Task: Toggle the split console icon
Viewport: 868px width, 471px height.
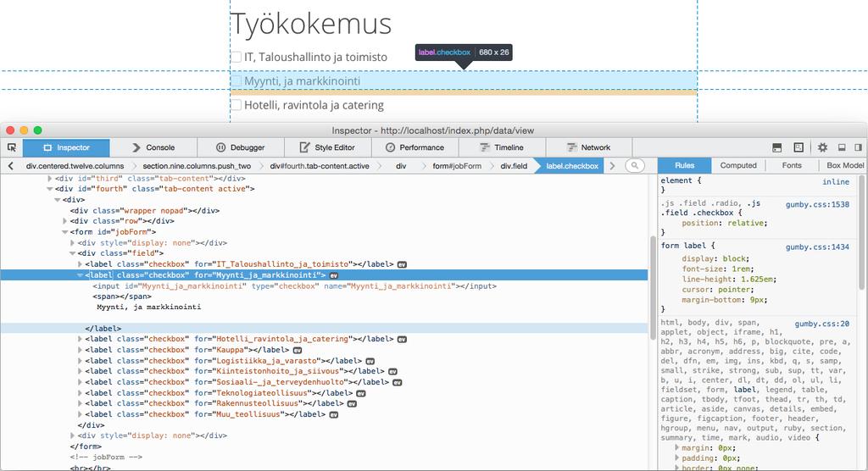Action: [x=777, y=147]
